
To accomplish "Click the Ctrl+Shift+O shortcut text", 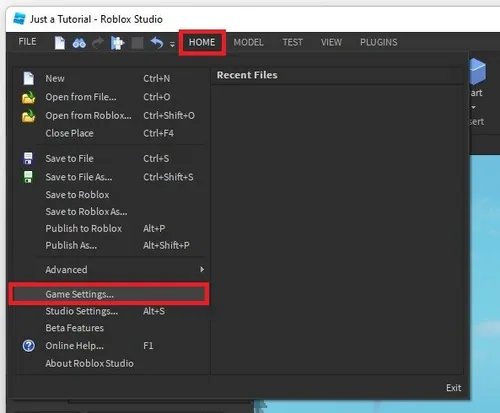I will (x=169, y=115).
